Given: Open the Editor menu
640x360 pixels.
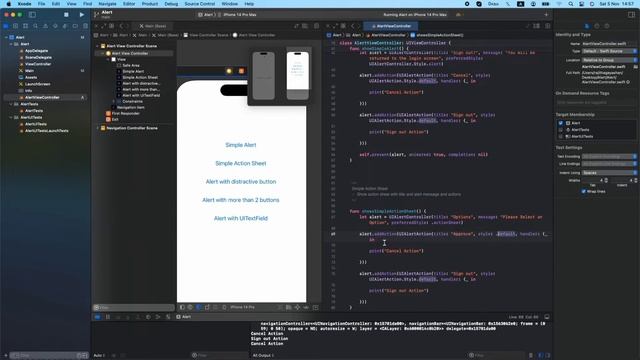Looking at the screenshot, I should (x=129, y=4).
